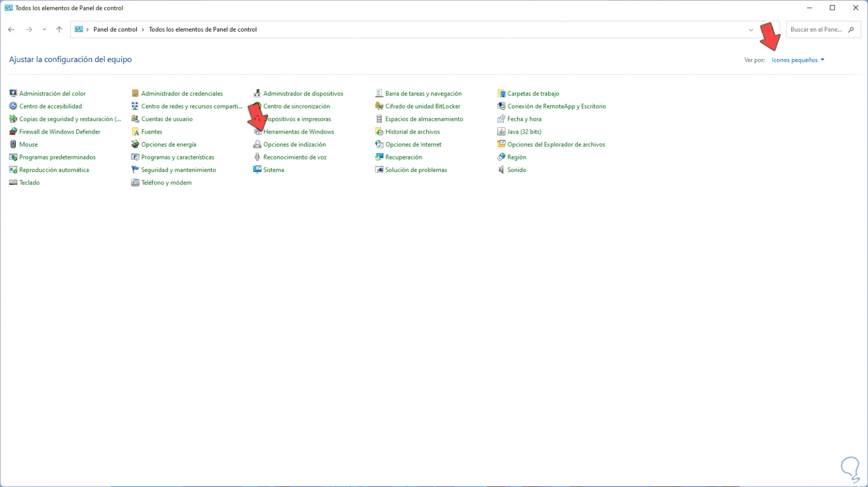Expand the chevron after Panel de control breadcrumb
The image size is (868, 487).
pos(143,29)
